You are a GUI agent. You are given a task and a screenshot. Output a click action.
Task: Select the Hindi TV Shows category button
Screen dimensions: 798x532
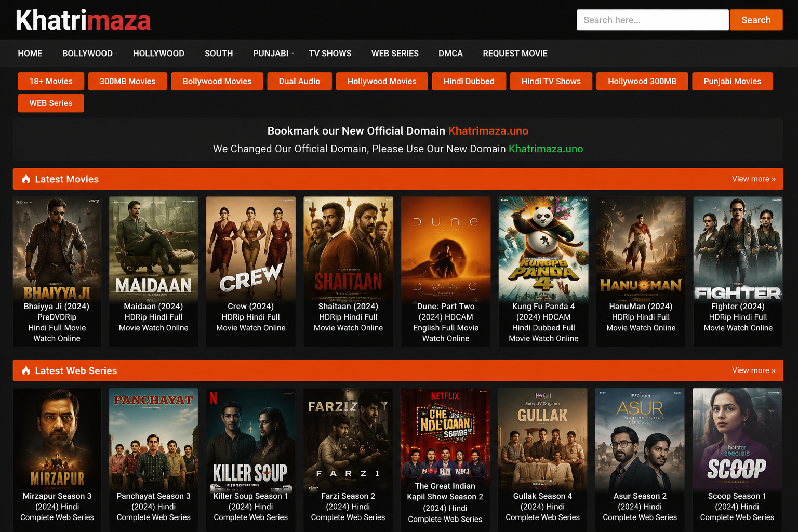pyautogui.click(x=551, y=81)
